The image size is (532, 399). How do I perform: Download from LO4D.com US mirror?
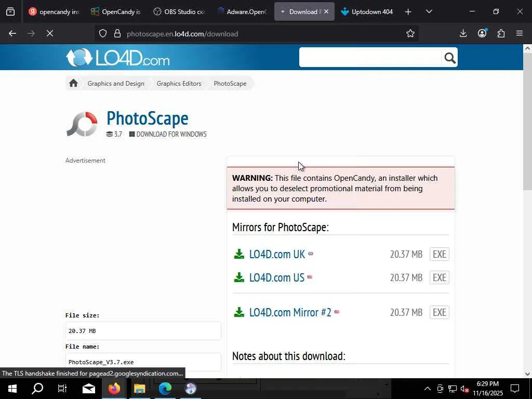[276, 277]
